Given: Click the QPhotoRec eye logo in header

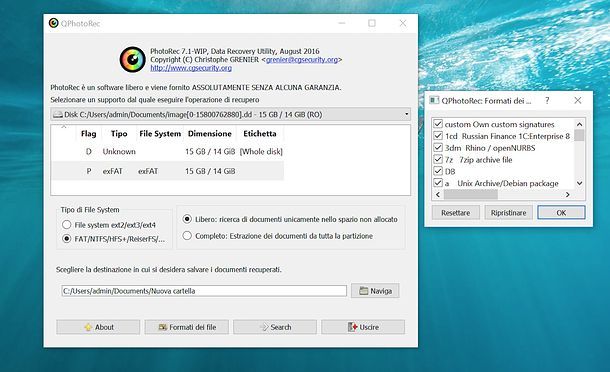Looking at the screenshot, I should [133, 60].
